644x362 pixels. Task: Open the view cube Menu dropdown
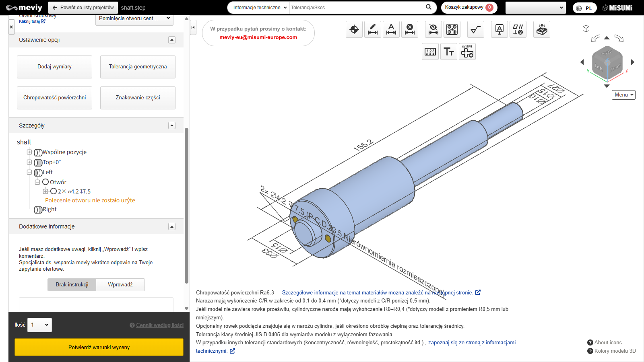[x=623, y=95]
